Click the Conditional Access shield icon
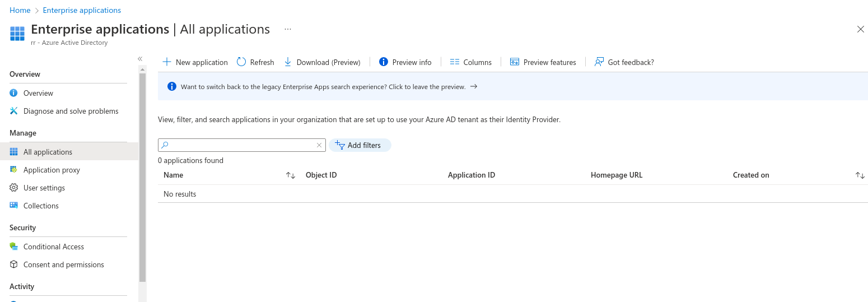The image size is (868, 302). pyautogui.click(x=14, y=247)
